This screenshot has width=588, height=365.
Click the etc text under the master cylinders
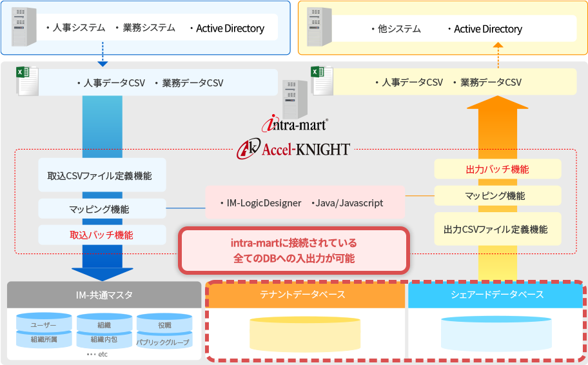[x=103, y=354]
